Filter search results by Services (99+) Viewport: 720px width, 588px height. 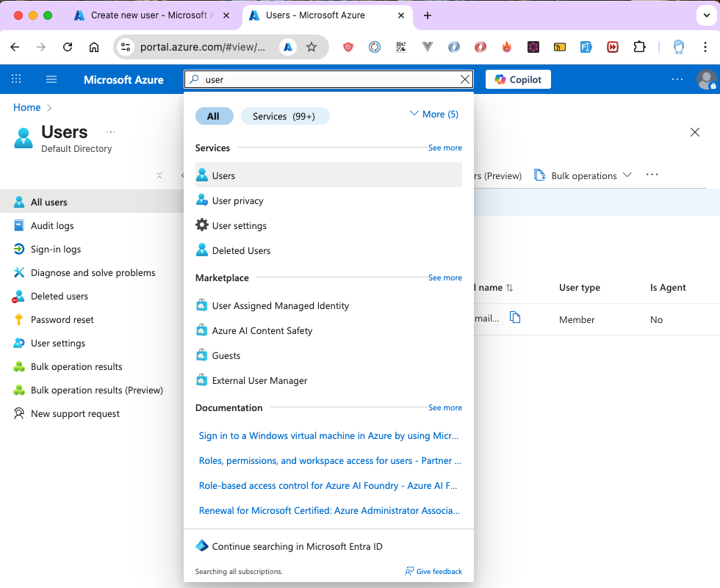click(x=285, y=115)
